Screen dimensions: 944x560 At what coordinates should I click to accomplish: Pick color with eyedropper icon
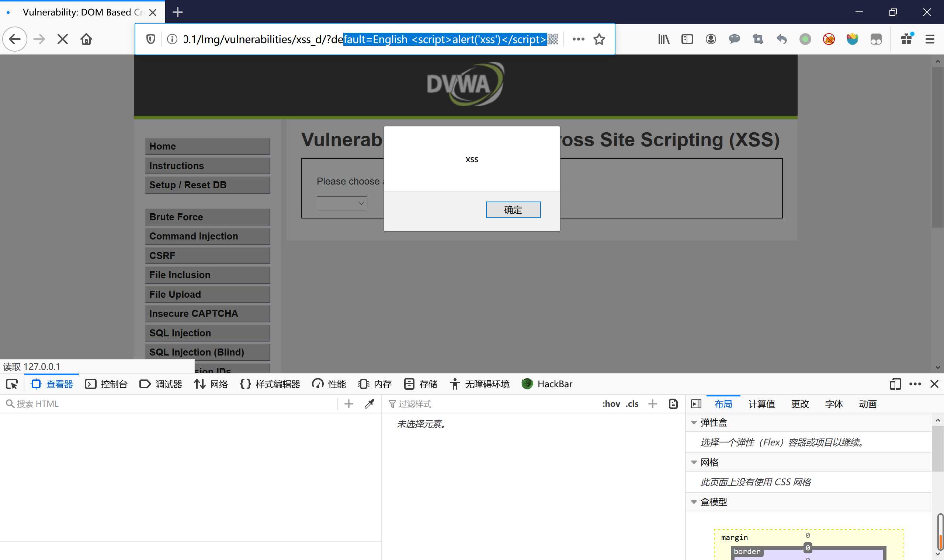point(369,404)
